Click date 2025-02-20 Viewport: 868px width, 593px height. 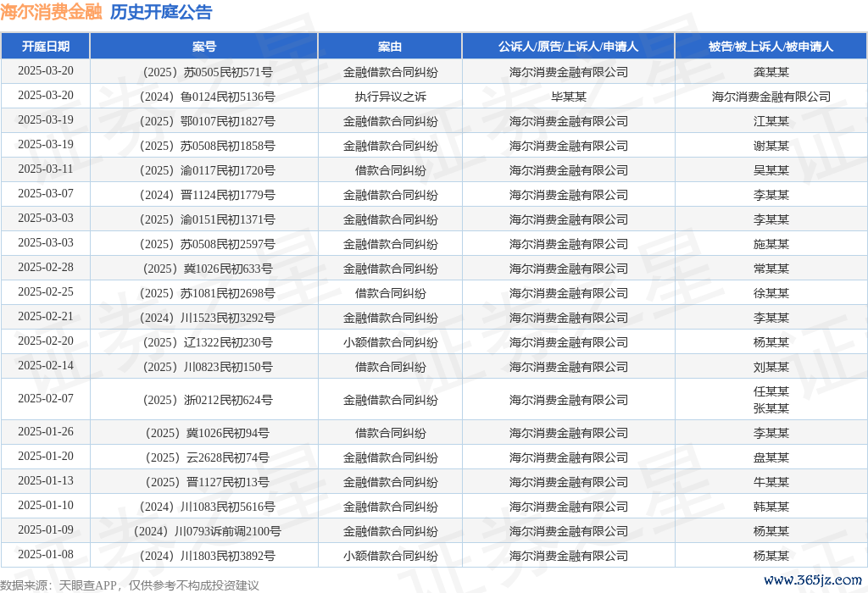point(46,341)
